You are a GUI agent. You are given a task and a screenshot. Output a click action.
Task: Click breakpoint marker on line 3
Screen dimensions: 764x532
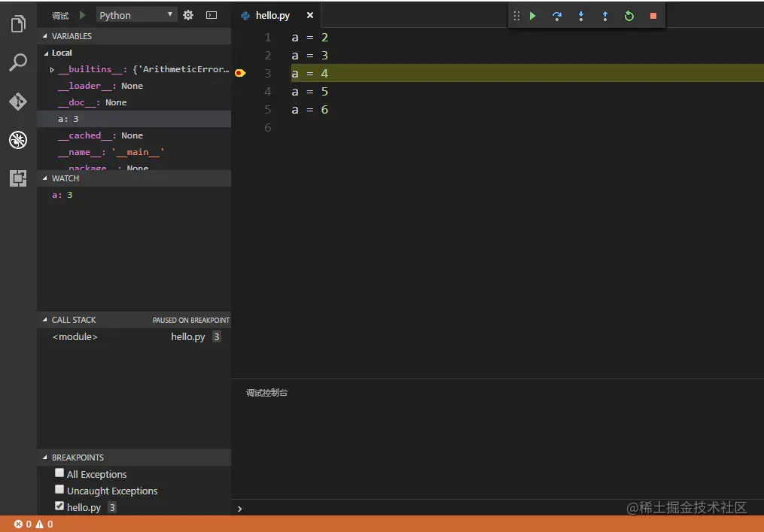tap(239, 73)
